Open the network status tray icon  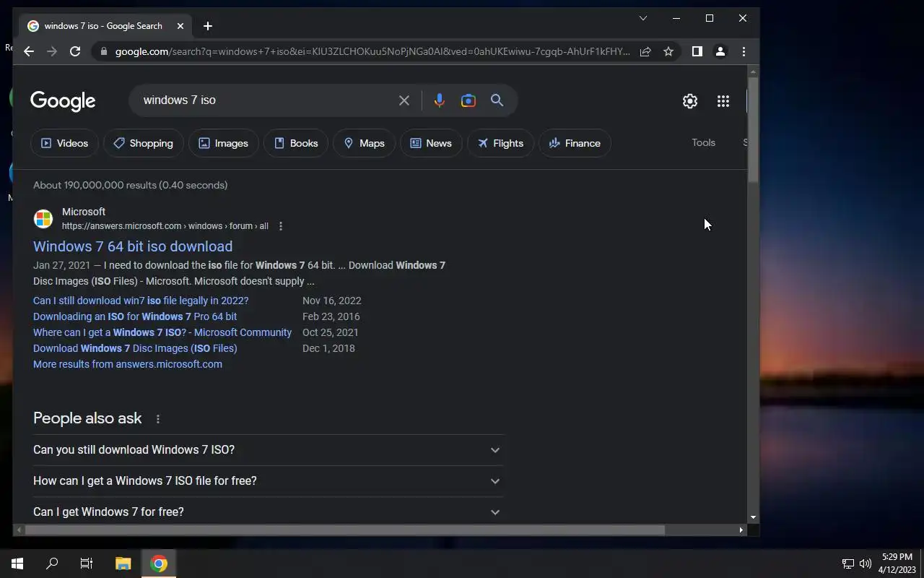[848, 564]
